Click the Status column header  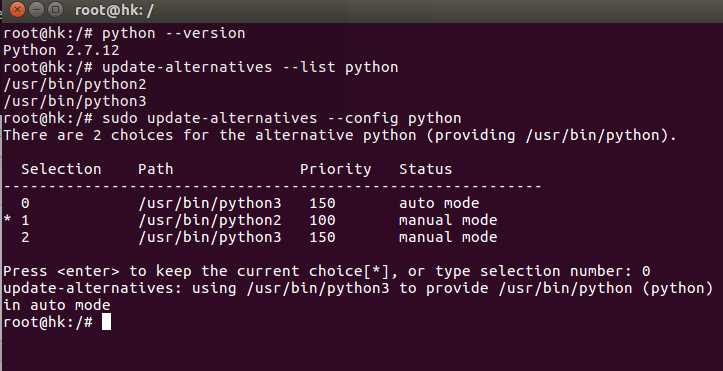[426, 169]
